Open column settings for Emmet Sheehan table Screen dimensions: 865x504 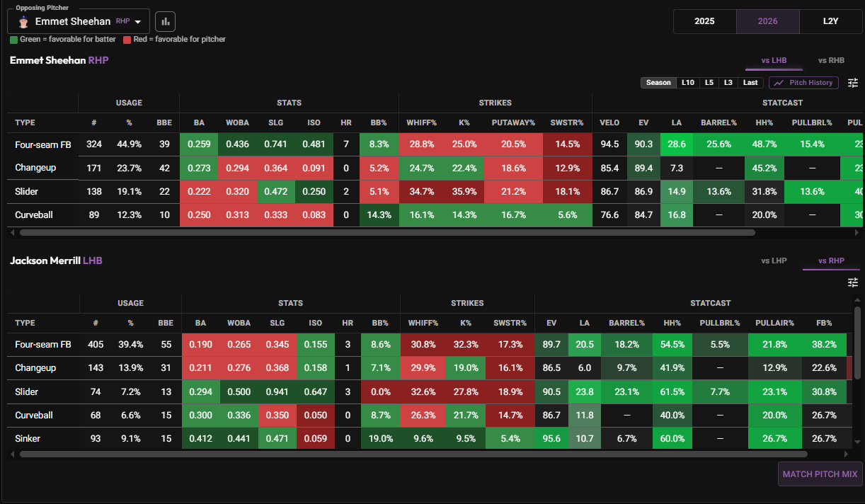tap(852, 83)
